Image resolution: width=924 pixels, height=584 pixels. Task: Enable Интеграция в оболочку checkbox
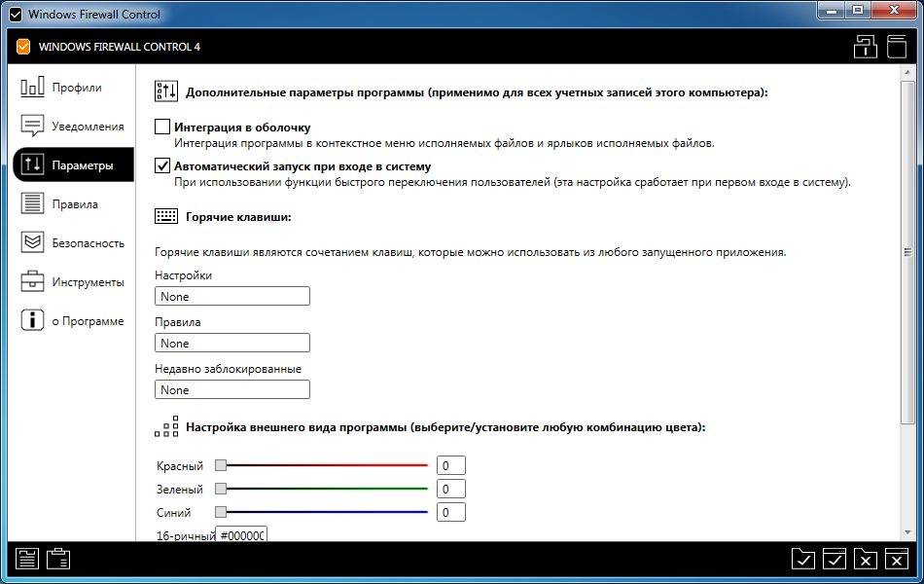pyautogui.click(x=162, y=127)
